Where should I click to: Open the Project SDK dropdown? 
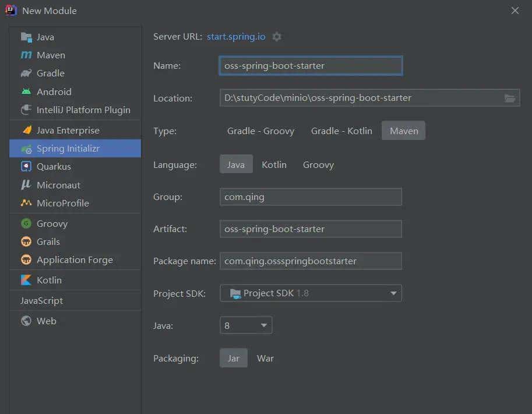coord(311,293)
